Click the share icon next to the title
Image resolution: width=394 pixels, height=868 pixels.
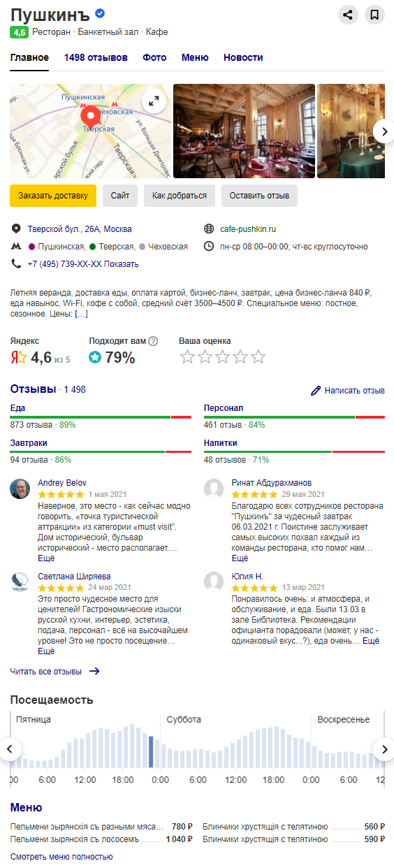(348, 14)
